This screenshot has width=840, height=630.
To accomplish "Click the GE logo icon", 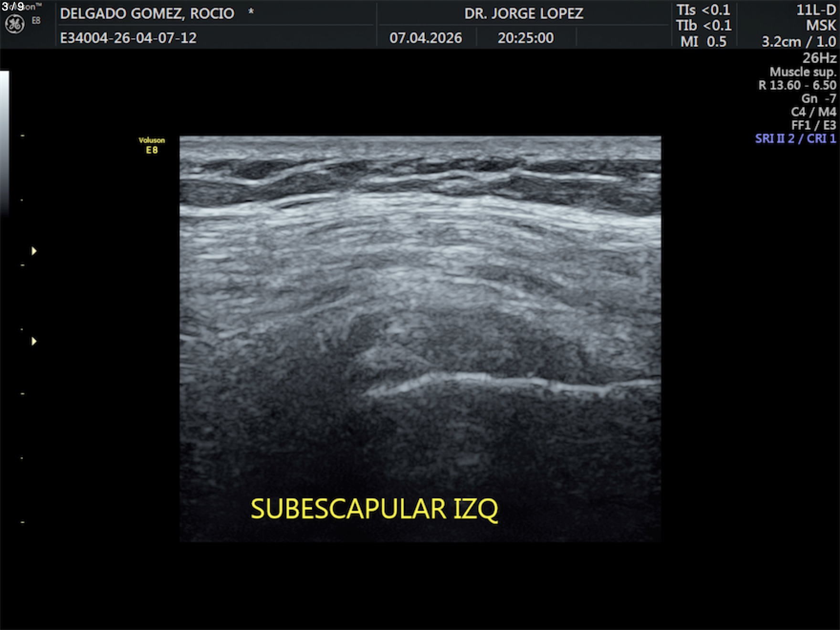I will click(x=14, y=24).
